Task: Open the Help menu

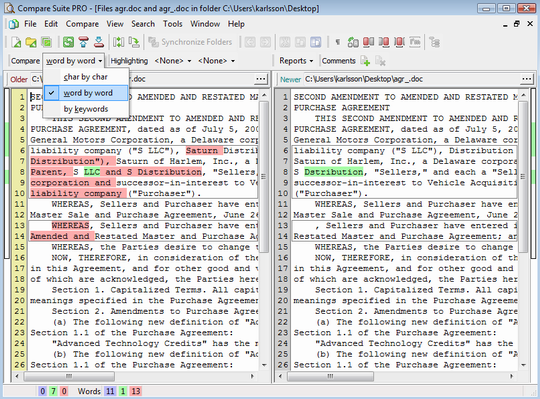Action: [236, 24]
